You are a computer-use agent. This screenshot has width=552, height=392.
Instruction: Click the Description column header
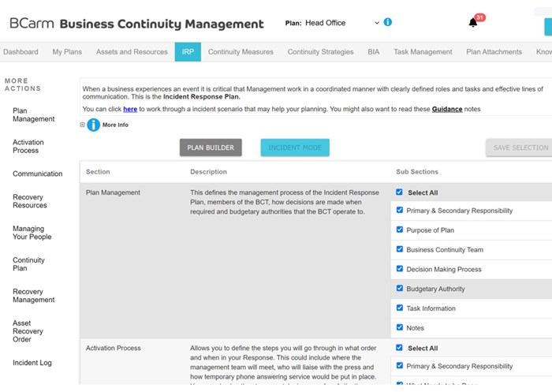(208, 172)
